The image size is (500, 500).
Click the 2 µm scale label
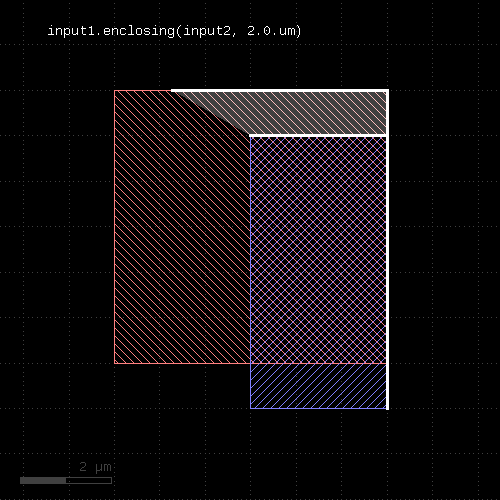click(x=95, y=467)
